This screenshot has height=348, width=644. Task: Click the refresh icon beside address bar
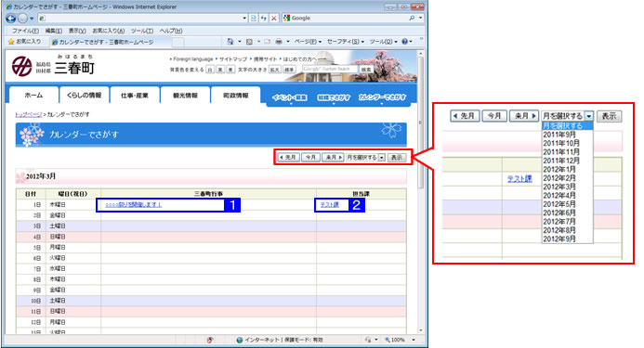[x=264, y=18]
